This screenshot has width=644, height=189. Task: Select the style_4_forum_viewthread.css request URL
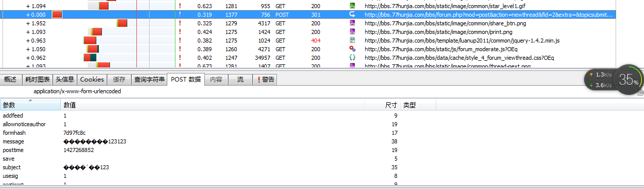pos(459,58)
